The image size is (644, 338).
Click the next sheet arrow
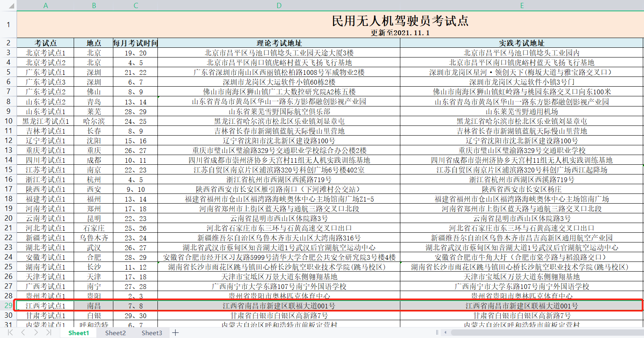point(36,332)
